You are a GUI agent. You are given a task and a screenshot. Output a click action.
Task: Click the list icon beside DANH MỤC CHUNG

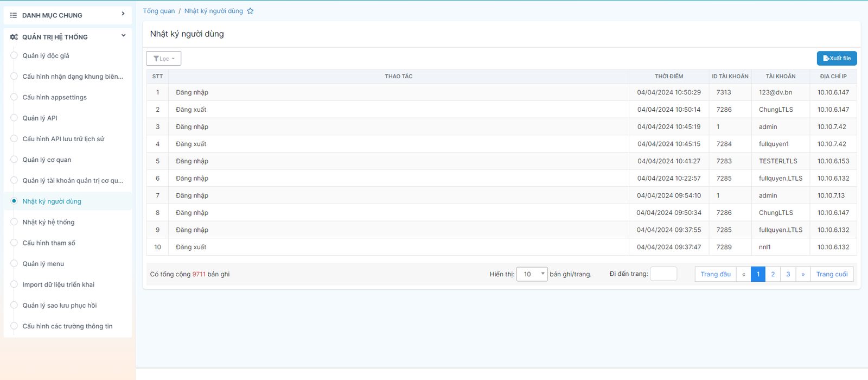pyautogui.click(x=14, y=15)
